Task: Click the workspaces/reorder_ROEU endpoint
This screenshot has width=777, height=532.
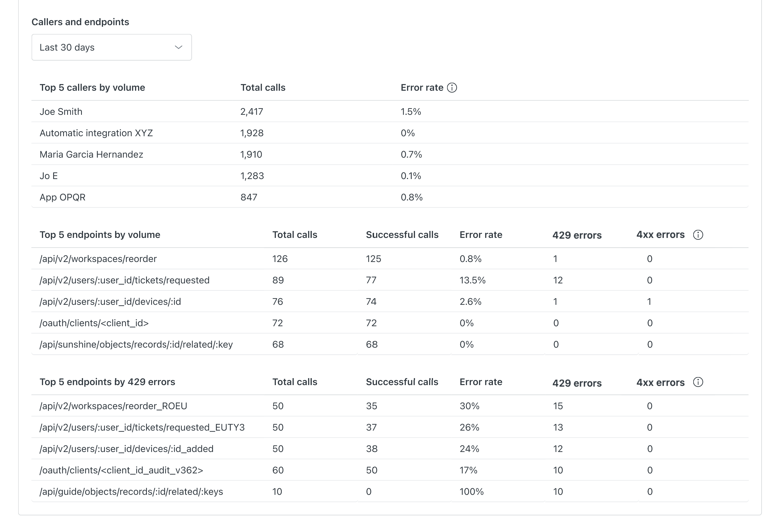Action: click(x=113, y=406)
